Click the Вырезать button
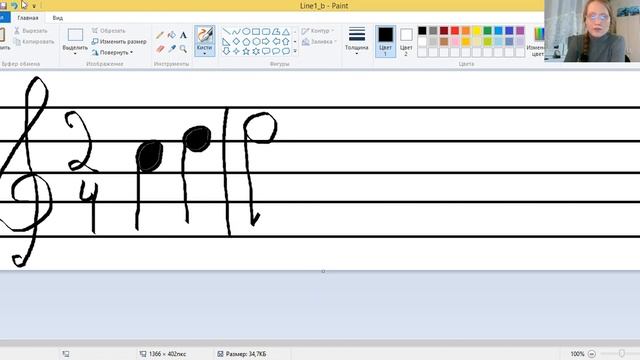 [31, 31]
